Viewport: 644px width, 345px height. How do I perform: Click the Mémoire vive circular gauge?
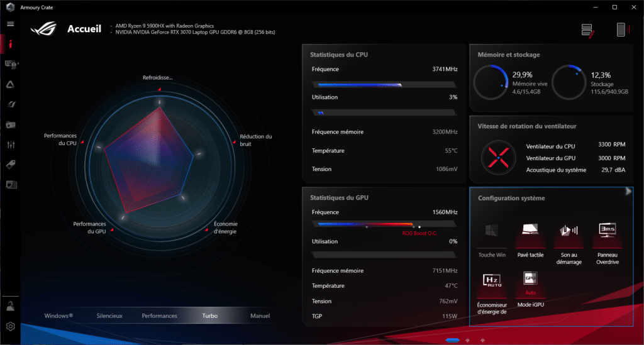tap(491, 82)
